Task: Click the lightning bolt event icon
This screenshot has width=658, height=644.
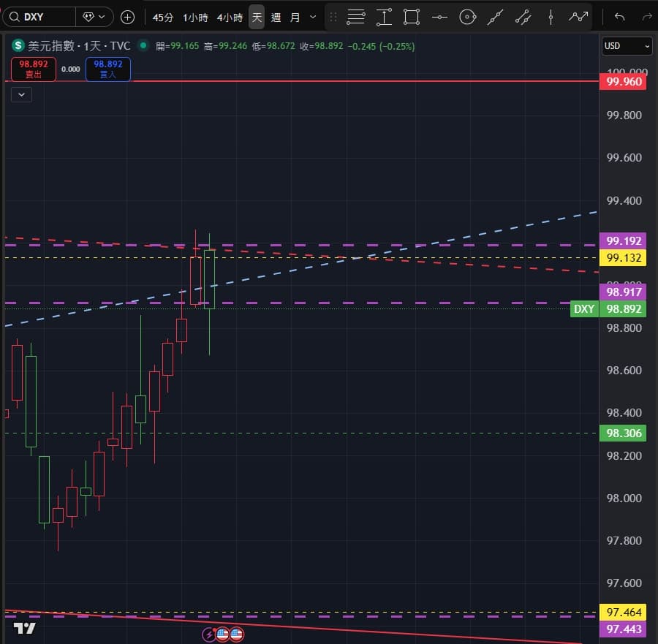Action: coord(208,634)
